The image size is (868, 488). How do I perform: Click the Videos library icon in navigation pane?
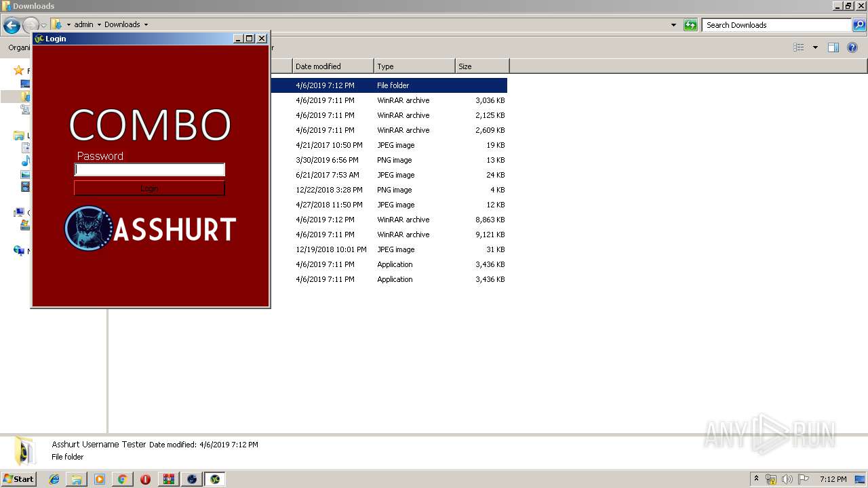(x=26, y=186)
